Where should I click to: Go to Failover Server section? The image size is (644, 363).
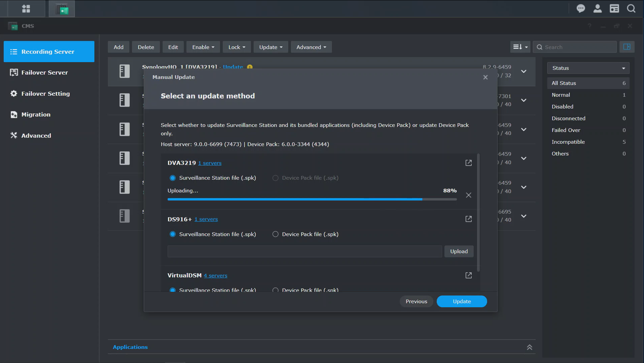click(x=49, y=73)
